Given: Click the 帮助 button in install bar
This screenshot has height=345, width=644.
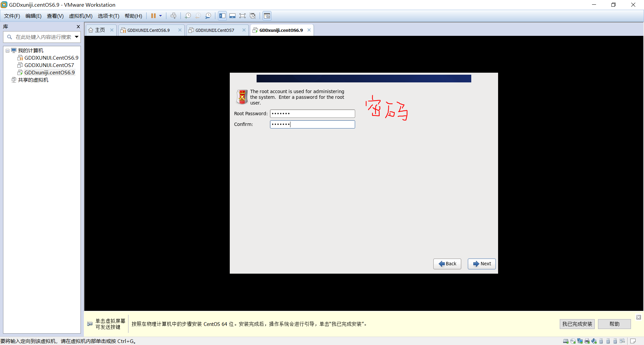Looking at the screenshot, I should (614, 324).
